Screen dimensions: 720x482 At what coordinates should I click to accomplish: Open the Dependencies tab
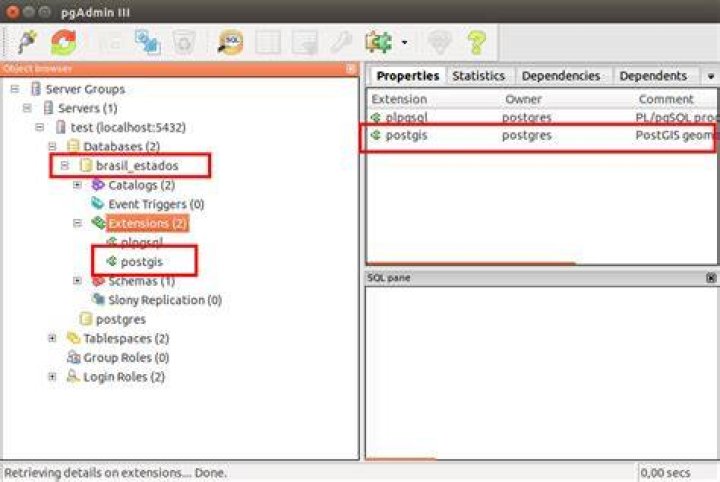coord(561,76)
